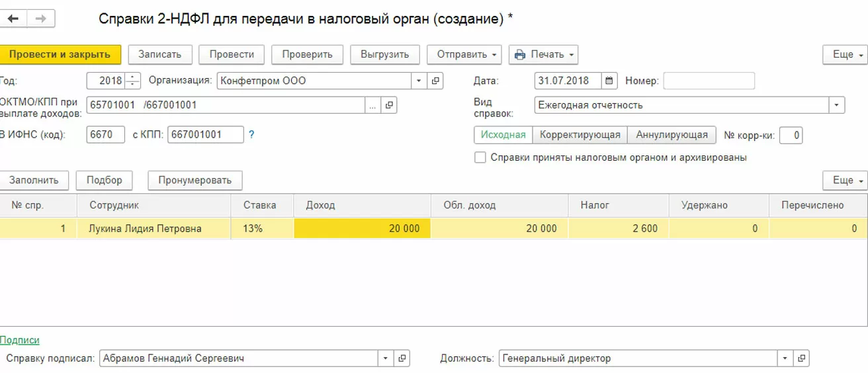Viewport: 868px width, 373px height.
Task: Click the forward navigation arrow
Action: coord(41,19)
